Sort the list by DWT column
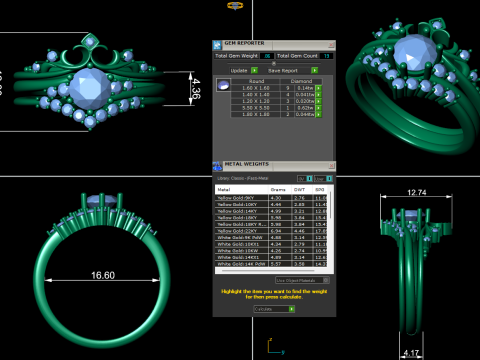The width and height of the screenshot is (480, 360). point(299,190)
